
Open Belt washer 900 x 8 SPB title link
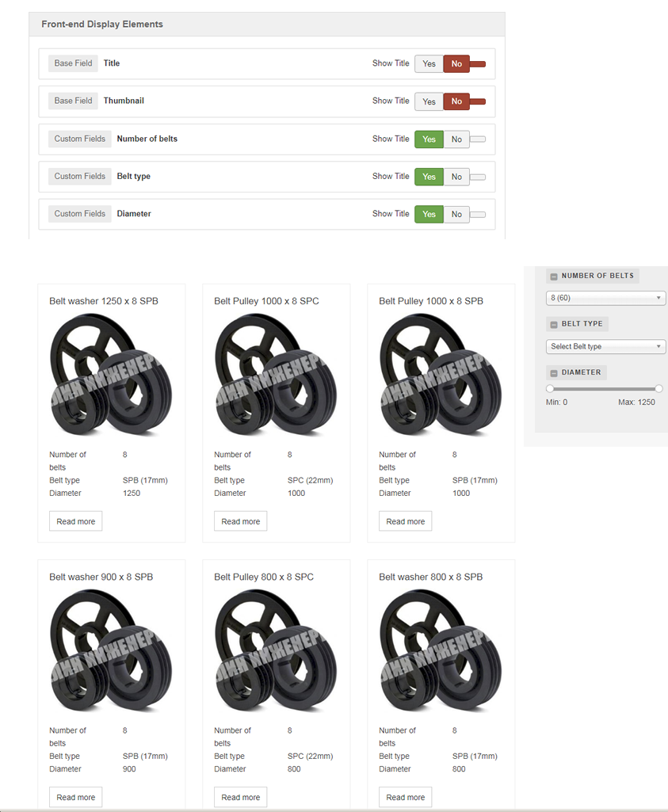(x=101, y=577)
